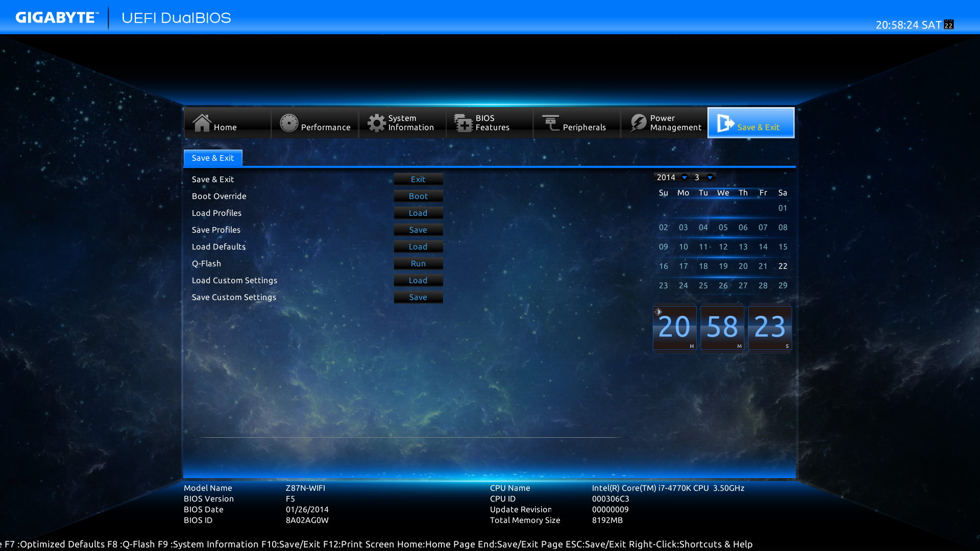Viewport: 980px width, 551px height.
Task: Click the Power Management lightning icon
Action: [x=638, y=123]
